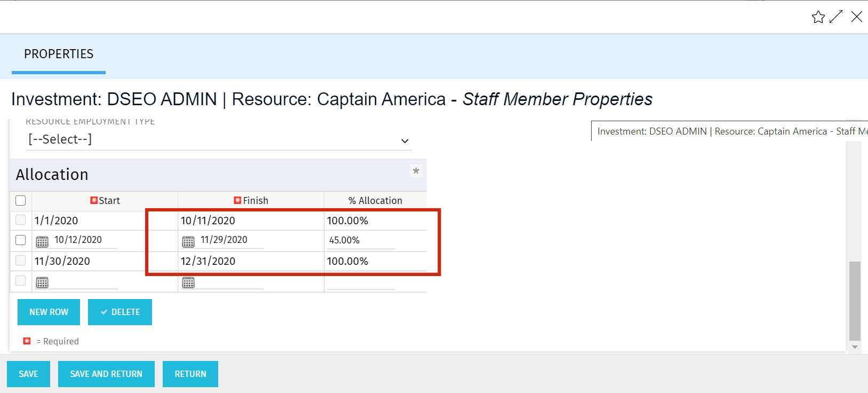The width and height of the screenshot is (868, 393).
Task: Open the calendar picker beside 11/29/2020
Action: tap(188, 241)
